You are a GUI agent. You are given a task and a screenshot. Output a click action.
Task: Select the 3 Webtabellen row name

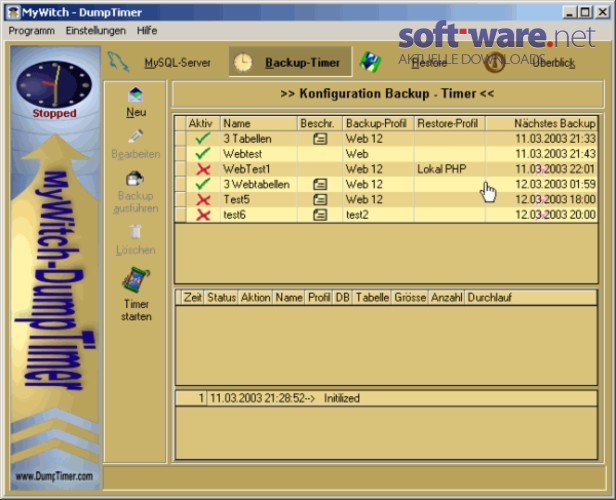257,184
